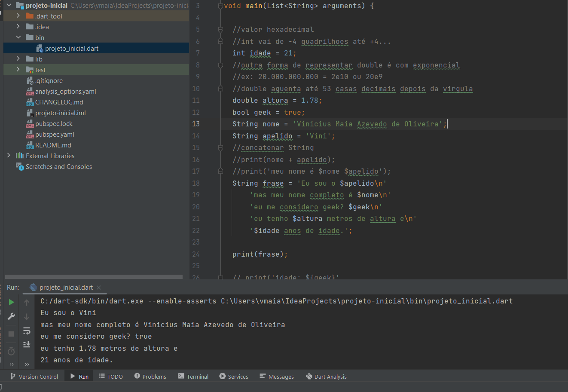Image resolution: width=568 pixels, height=392 pixels.
Task: Toggle scroll to end of console
Action: pos(27,344)
